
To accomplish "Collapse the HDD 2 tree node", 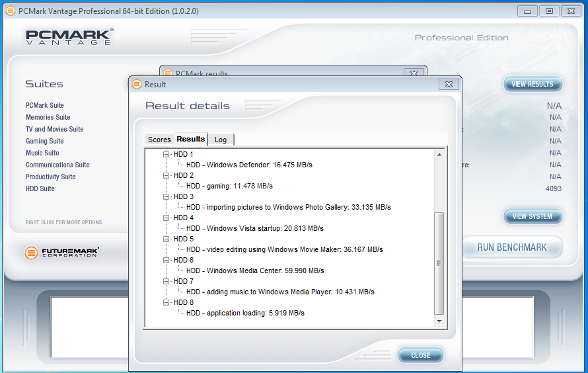I will [166, 175].
